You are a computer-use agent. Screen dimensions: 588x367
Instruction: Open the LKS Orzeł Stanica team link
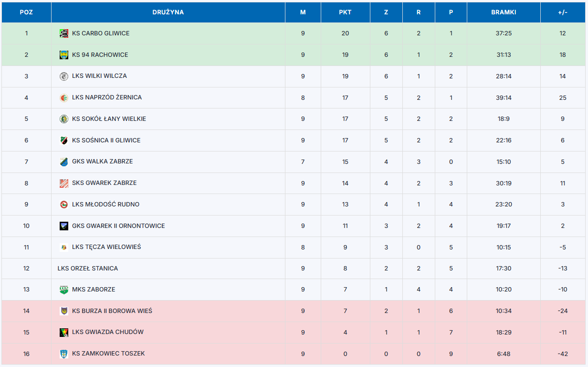[88, 269]
